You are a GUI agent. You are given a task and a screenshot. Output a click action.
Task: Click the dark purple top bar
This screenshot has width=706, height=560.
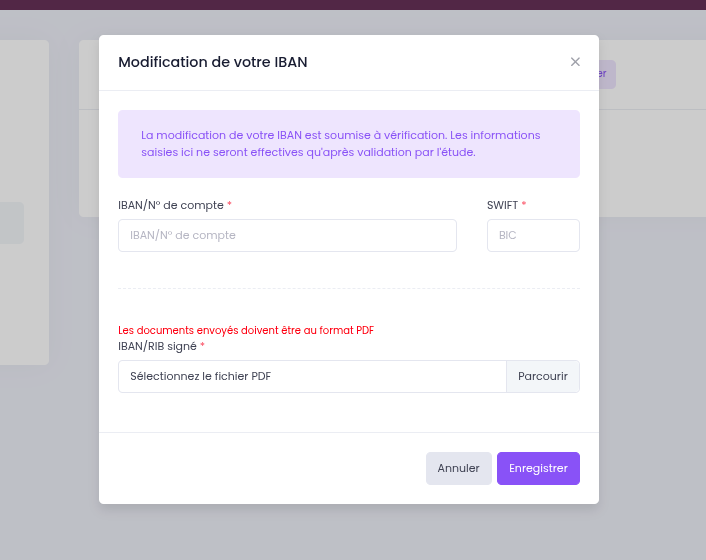pos(353,5)
